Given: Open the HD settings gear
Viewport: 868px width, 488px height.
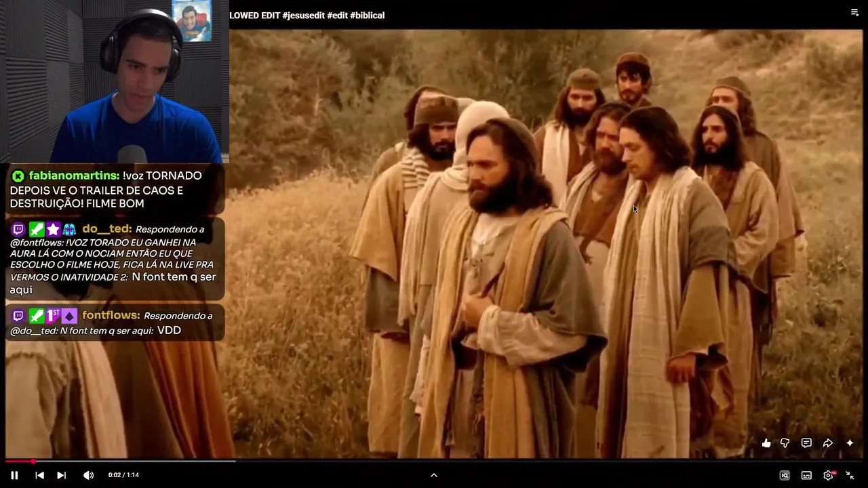Looking at the screenshot, I should tap(829, 475).
